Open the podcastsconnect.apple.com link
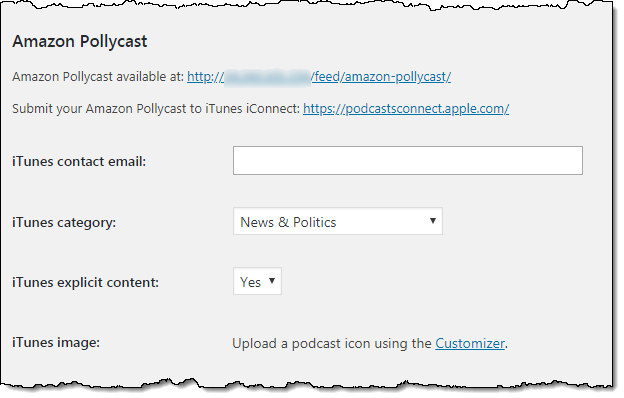 point(406,109)
